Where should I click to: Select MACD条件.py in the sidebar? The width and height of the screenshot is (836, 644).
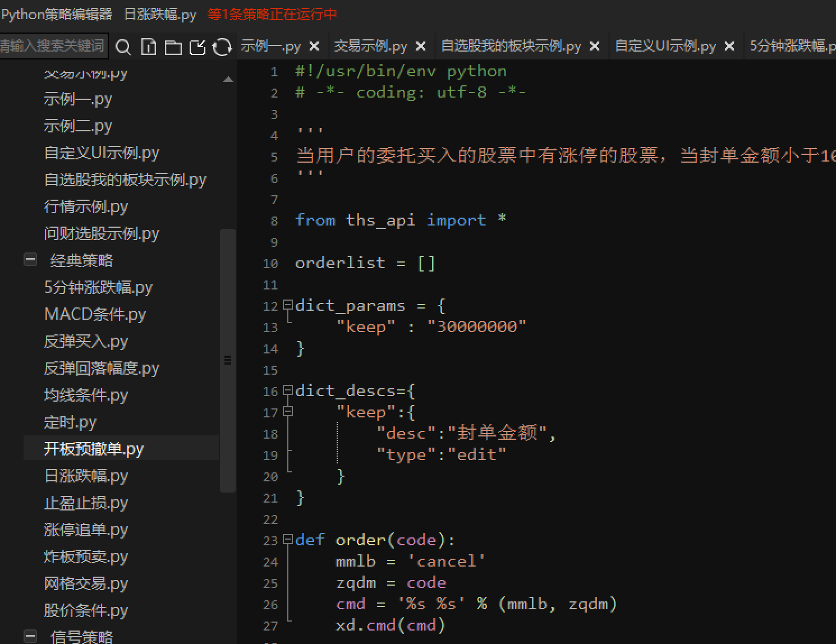(95, 314)
